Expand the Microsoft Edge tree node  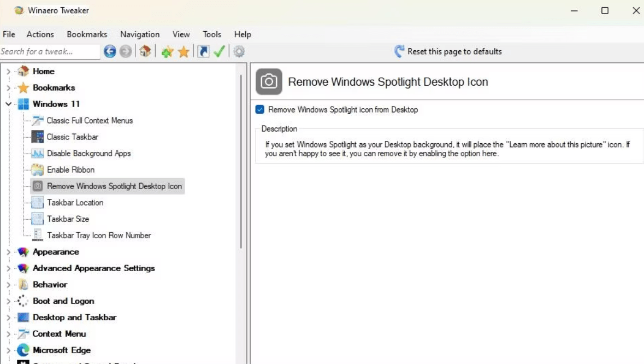pyautogui.click(x=8, y=350)
